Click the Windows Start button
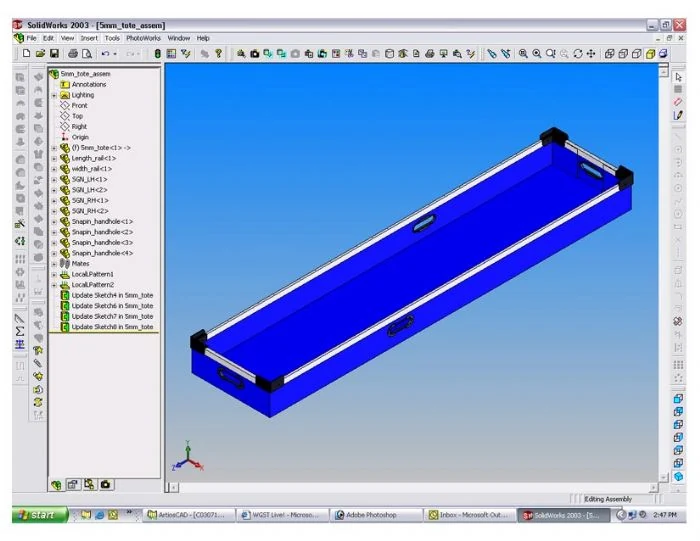This screenshot has width=700, height=541. (x=40, y=515)
